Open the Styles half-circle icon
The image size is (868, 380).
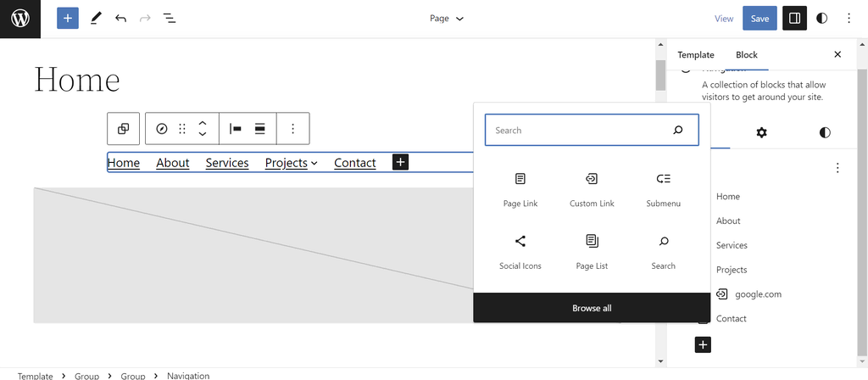coord(821,18)
